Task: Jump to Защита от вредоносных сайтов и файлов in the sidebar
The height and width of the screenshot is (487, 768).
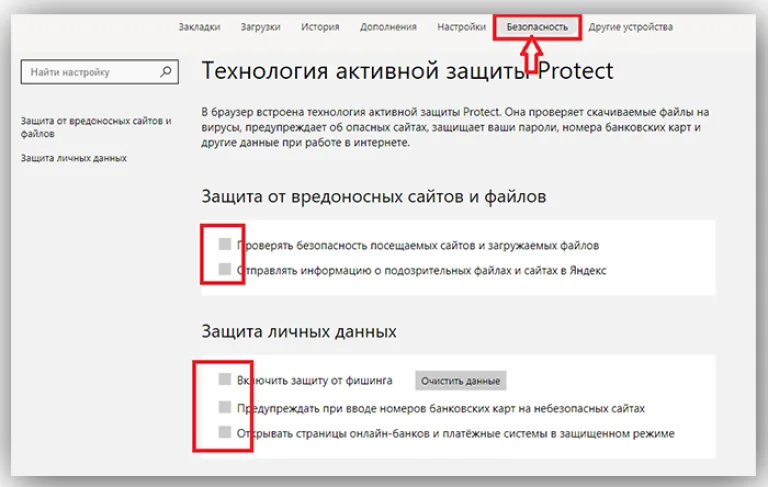Action: pos(96,127)
